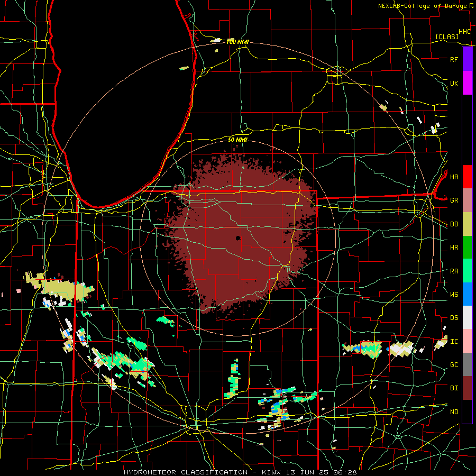This screenshot has width=476, height=476.
Task: Select the "HA" legend label
Action: [x=454, y=177]
